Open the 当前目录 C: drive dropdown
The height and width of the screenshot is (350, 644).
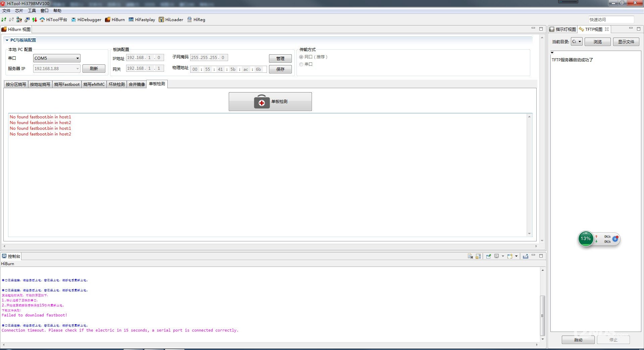[x=577, y=42]
